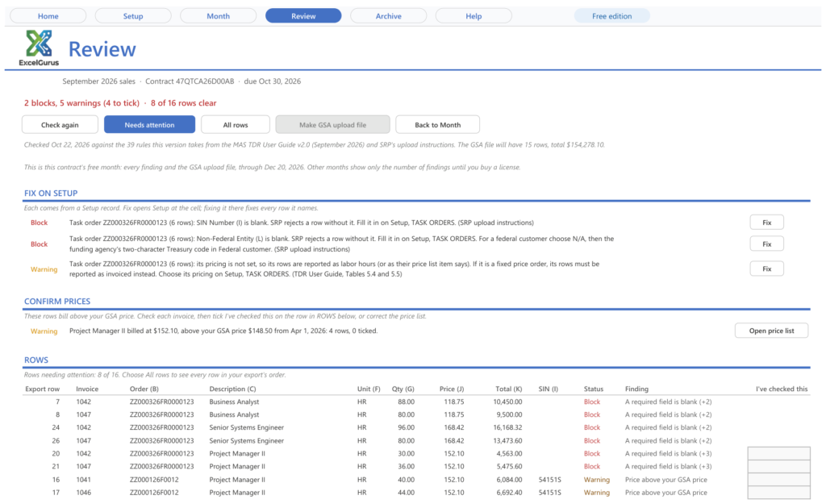Image resolution: width=826 pixels, height=504 pixels.
Task: Click total 5,475.60 cell
Action: coord(509,466)
